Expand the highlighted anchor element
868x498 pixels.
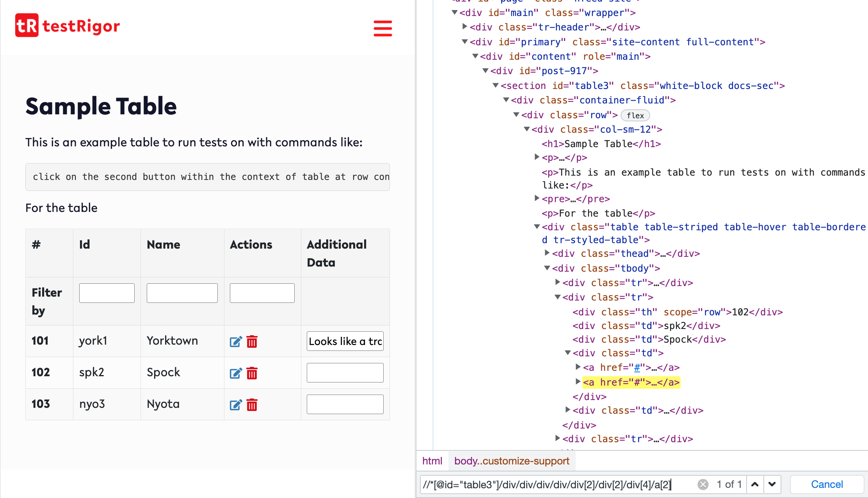coord(578,382)
